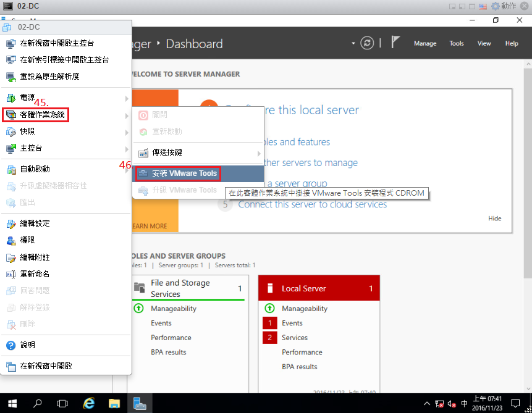
Task: Click Performance under File and Storage Services
Action: 171,338
